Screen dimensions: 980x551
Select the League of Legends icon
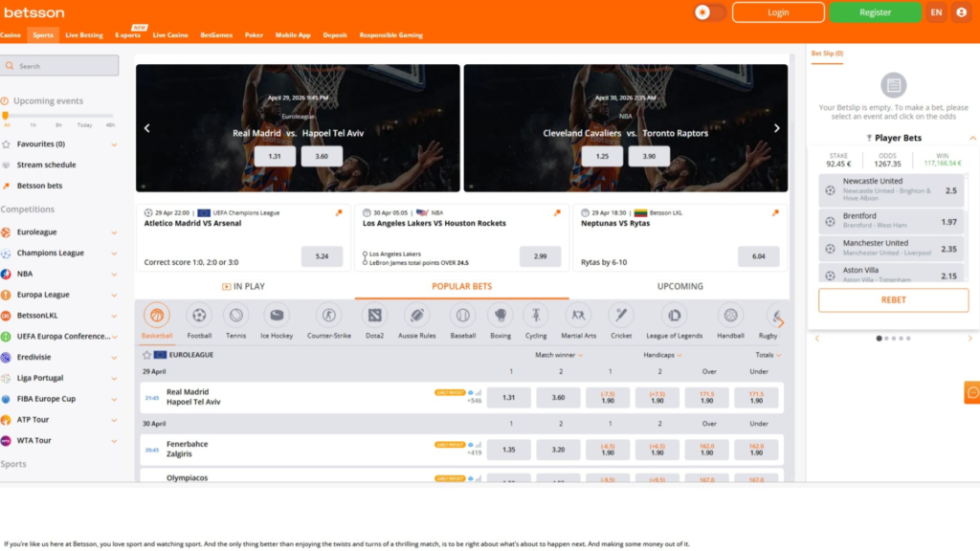(x=674, y=316)
